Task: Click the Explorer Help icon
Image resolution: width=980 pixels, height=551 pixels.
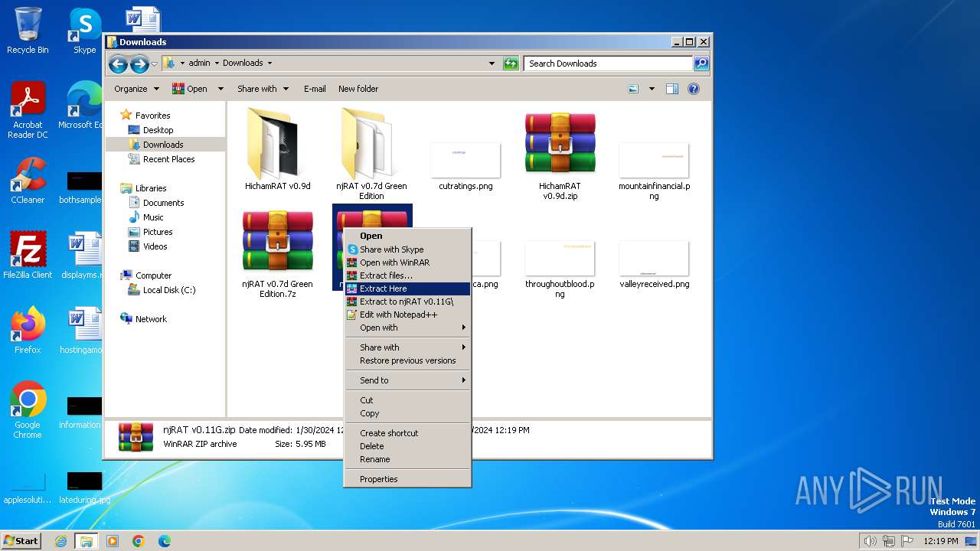Action: [694, 89]
